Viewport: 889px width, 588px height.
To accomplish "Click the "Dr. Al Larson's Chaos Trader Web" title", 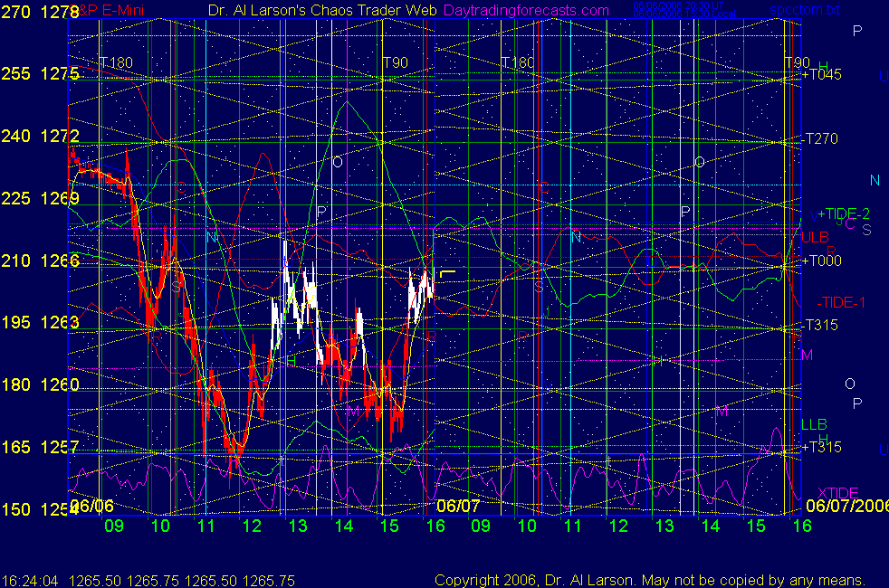I will click(322, 10).
